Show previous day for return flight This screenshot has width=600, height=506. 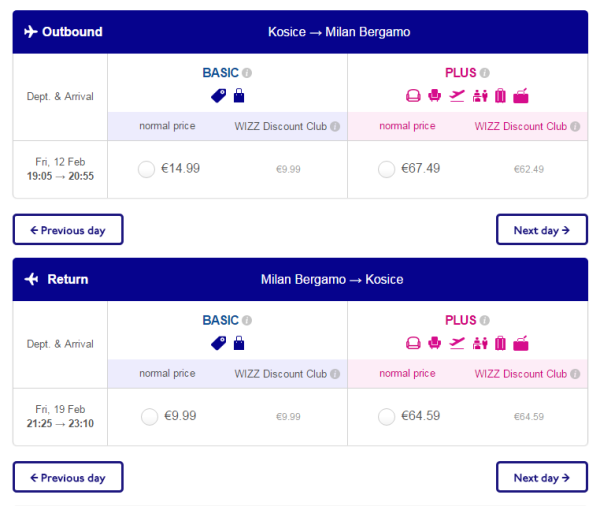(68, 477)
